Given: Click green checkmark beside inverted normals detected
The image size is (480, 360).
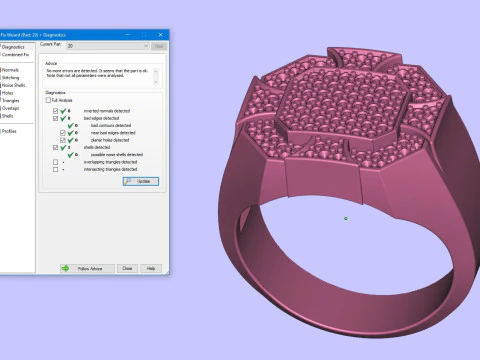Looking at the screenshot, I should (63, 111).
